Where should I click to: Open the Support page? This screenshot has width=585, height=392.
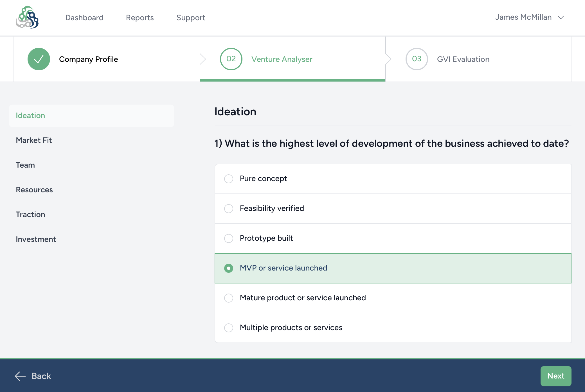[191, 17]
